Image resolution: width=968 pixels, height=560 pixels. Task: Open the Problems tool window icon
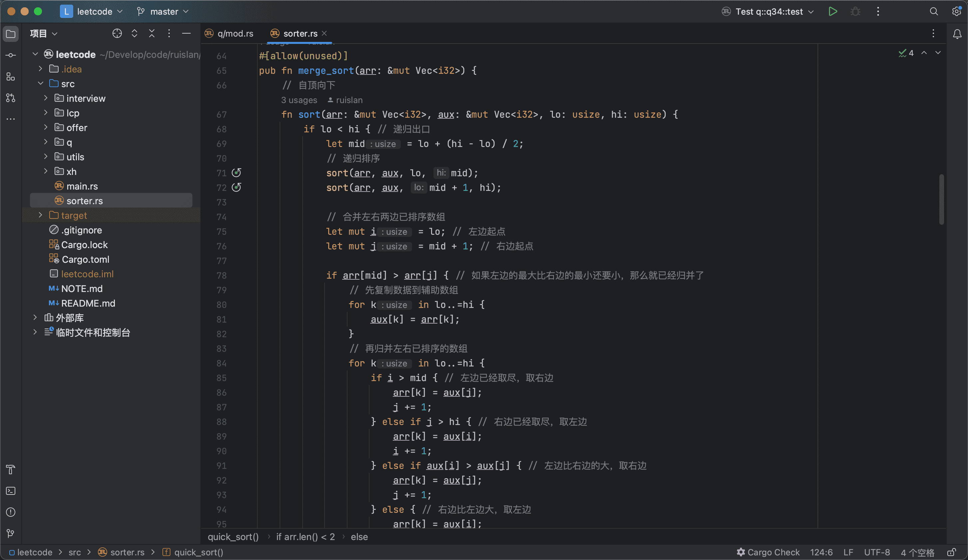click(11, 512)
